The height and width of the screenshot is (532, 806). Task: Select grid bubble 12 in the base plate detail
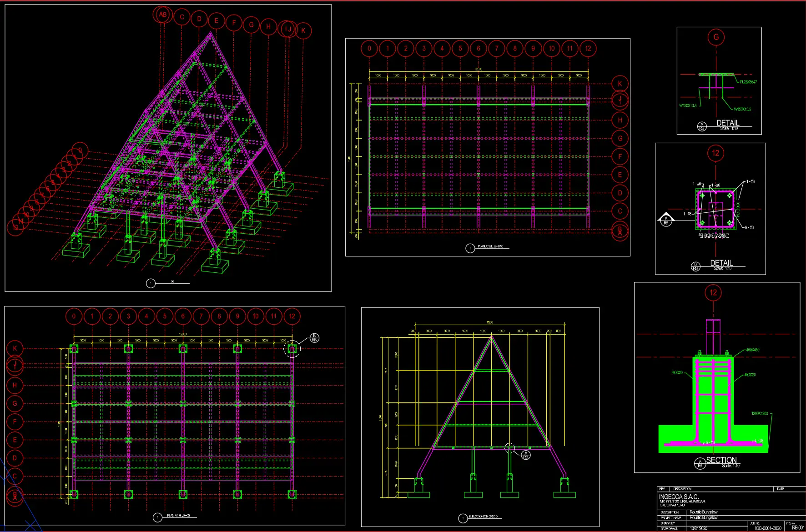(716, 153)
